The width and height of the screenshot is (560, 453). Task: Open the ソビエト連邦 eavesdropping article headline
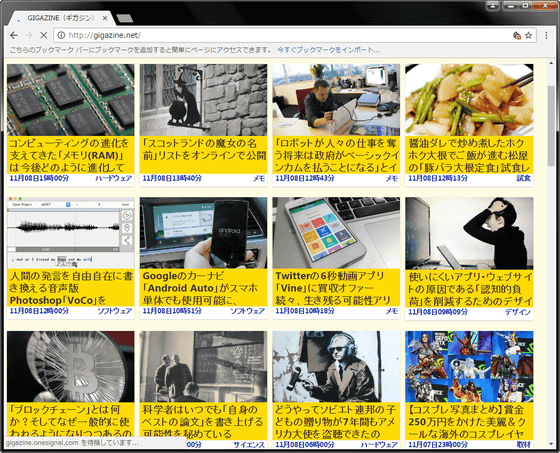pos(336,422)
